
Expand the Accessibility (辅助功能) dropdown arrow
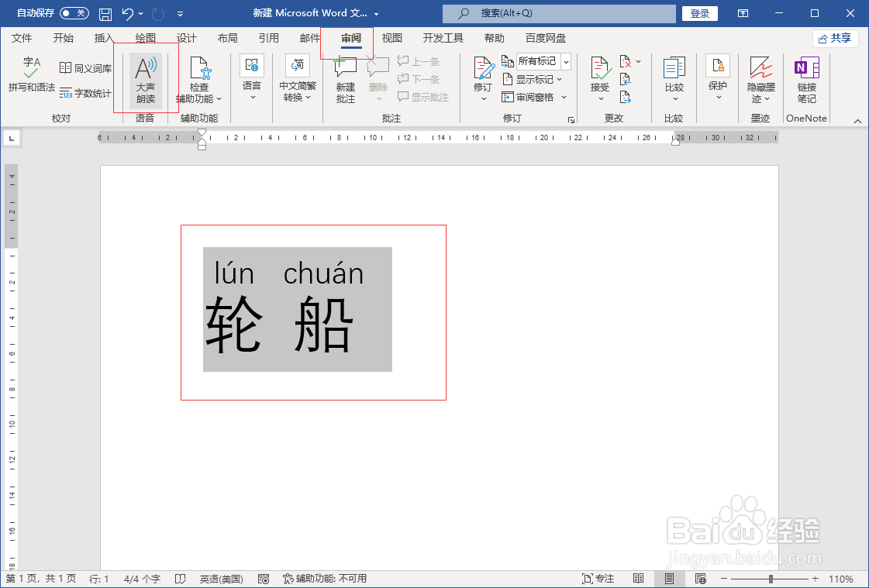[219, 99]
